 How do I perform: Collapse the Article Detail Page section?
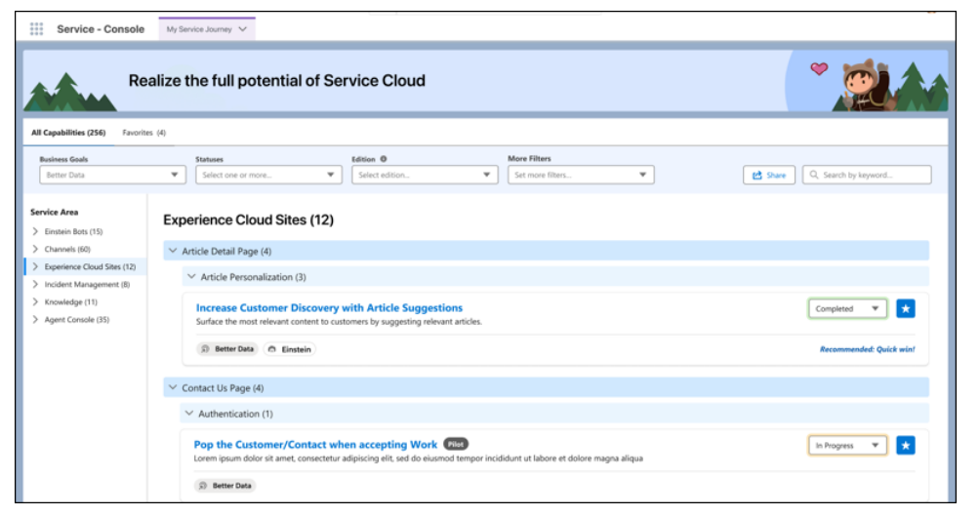click(x=173, y=252)
